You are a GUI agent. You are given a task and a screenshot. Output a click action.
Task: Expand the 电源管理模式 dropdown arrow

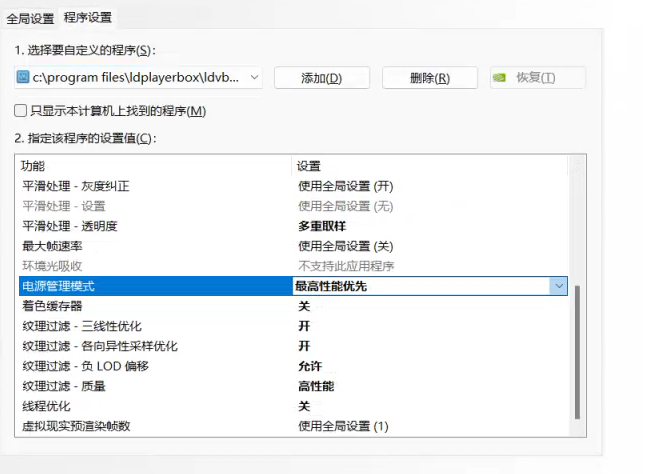click(x=558, y=286)
